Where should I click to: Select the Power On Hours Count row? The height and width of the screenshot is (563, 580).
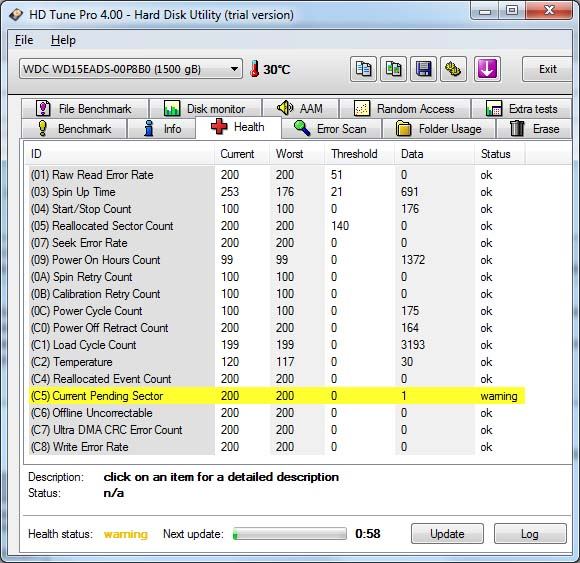[277, 260]
